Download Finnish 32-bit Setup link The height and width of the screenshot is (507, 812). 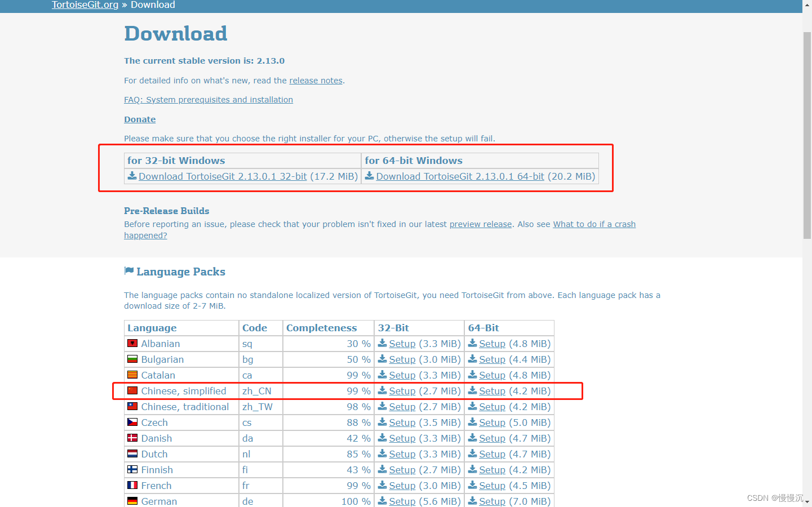(402, 470)
